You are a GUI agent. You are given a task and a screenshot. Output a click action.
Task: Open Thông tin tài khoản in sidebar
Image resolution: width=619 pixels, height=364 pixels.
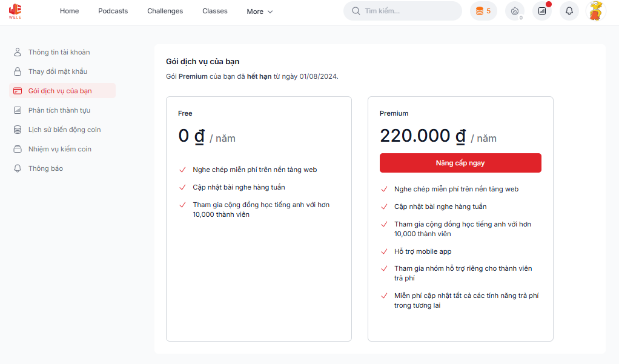click(x=59, y=52)
